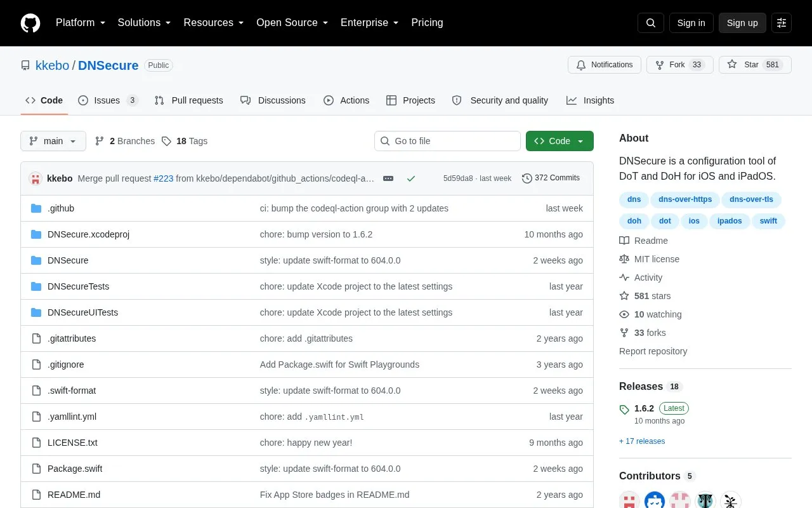This screenshot has width=812, height=508.
Task: Open the .yamllint.yml file
Action: [72, 417]
